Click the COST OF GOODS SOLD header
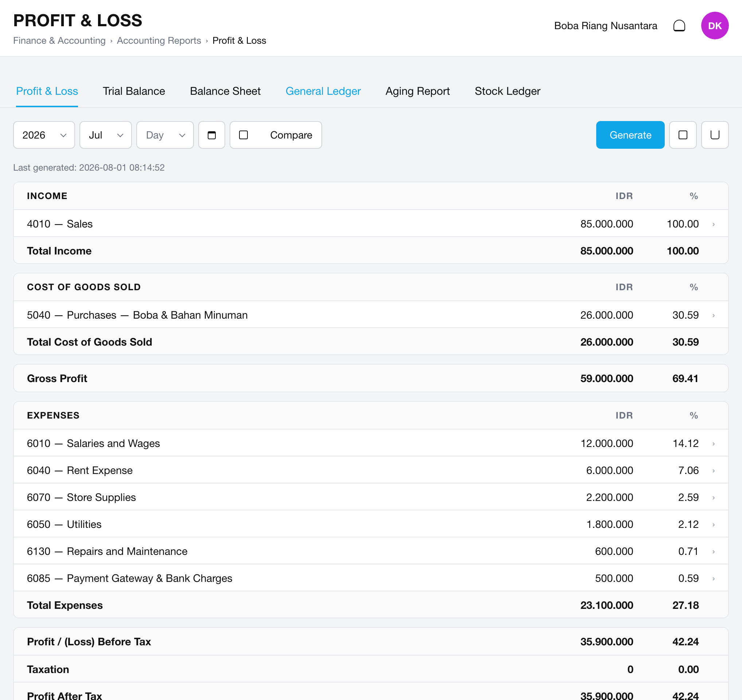Image resolution: width=742 pixels, height=700 pixels. 83,287
